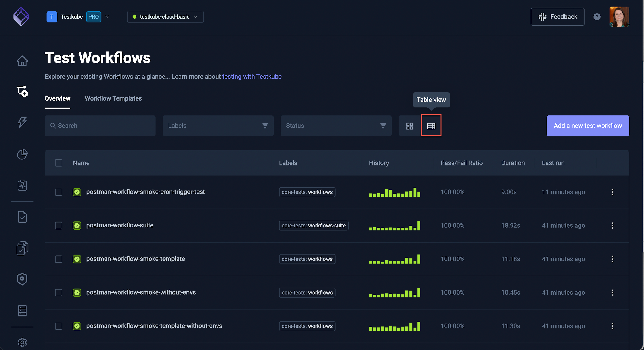Click passed status icon of postman-workflow-suite
This screenshot has height=350, width=644.
pyautogui.click(x=77, y=225)
